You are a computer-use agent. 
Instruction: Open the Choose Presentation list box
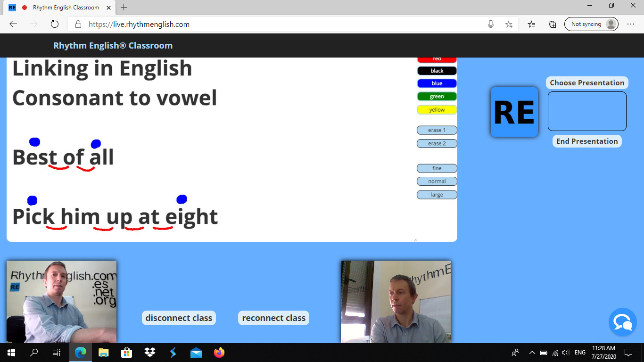(587, 111)
